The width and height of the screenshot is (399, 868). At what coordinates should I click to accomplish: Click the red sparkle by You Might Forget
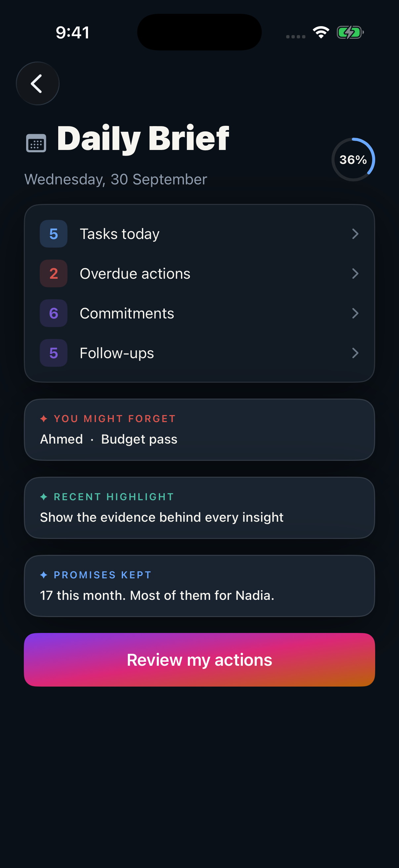click(x=44, y=418)
